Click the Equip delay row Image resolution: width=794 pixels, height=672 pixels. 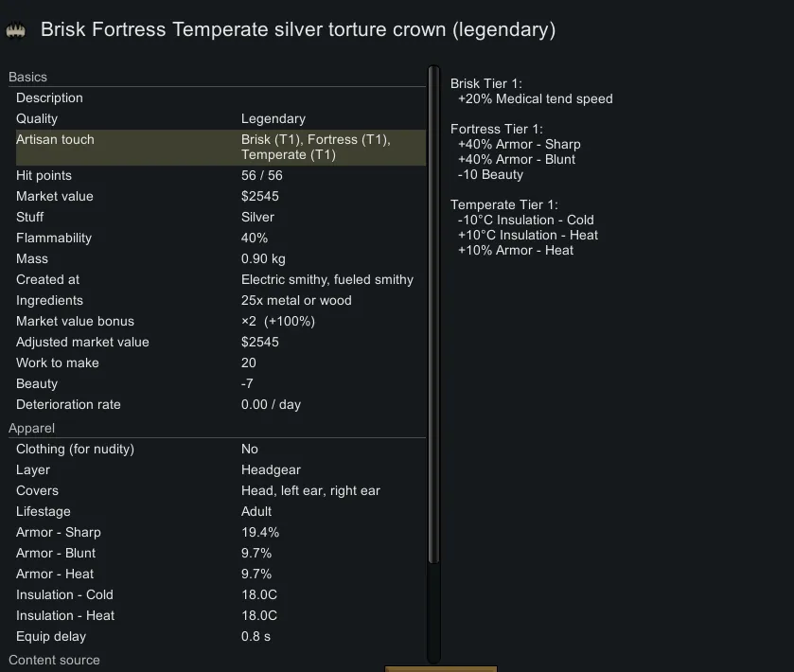(x=220, y=637)
